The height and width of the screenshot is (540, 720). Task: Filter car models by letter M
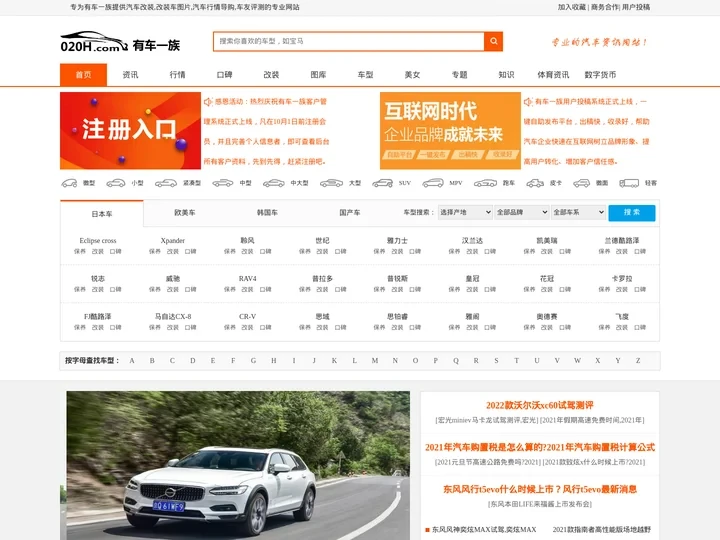pyautogui.click(x=375, y=361)
